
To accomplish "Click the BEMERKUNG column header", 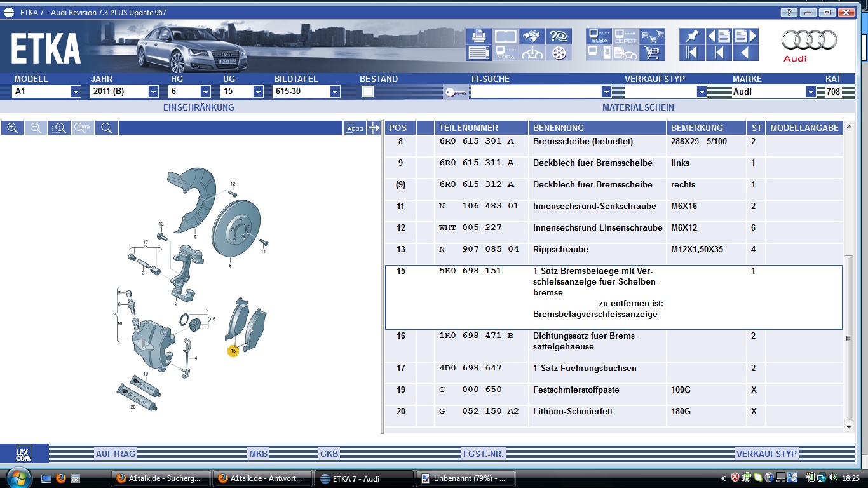I will click(707, 128).
